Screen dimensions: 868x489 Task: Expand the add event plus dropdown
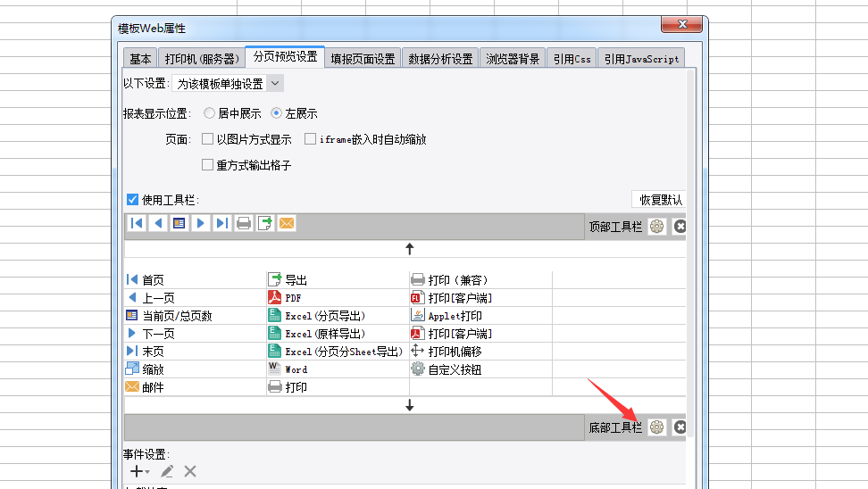pyautogui.click(x=139, y=471)
